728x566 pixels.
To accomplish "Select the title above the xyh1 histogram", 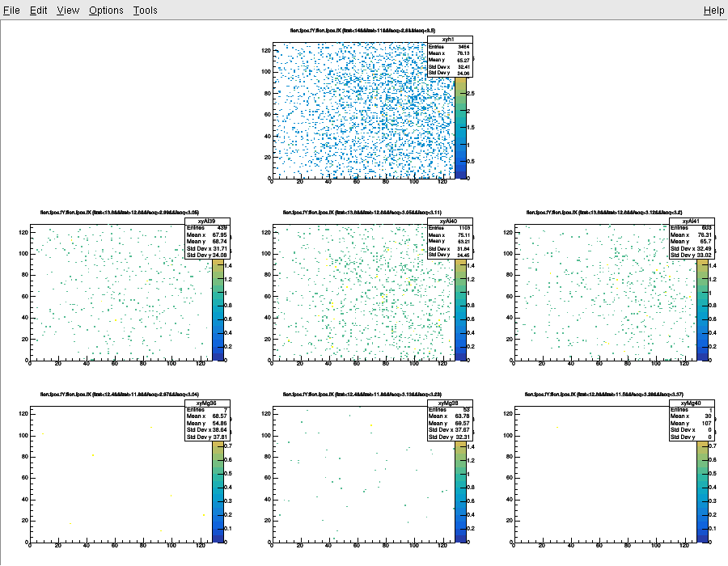I will coord(362,31).
